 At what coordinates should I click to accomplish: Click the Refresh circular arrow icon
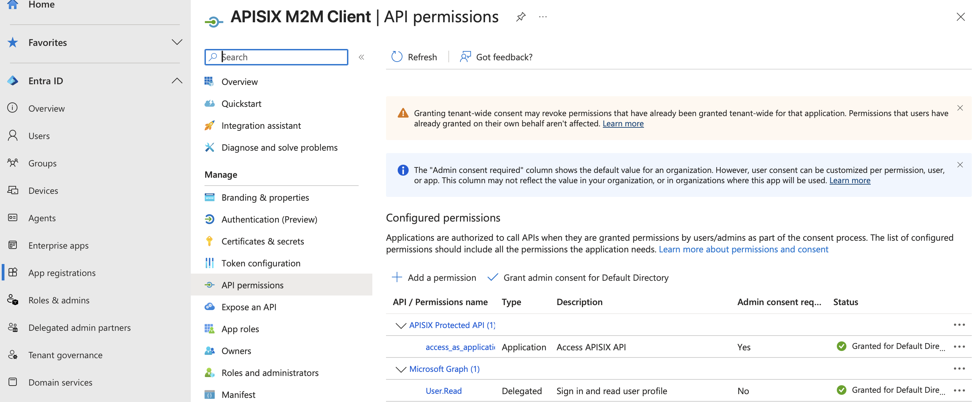[397, 56]
